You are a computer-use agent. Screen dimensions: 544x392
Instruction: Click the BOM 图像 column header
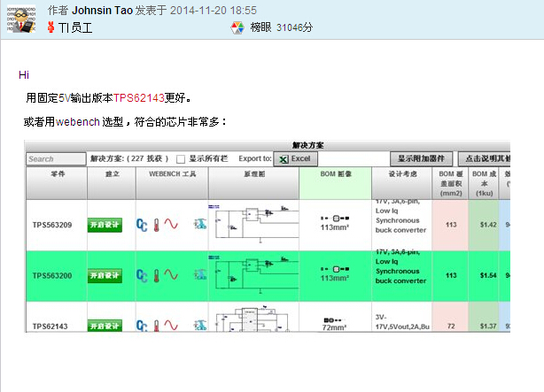pos(336,183)
